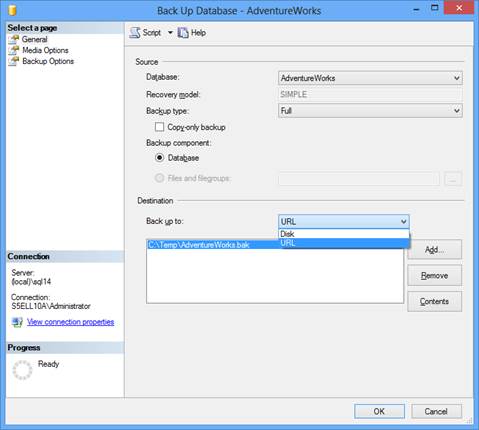Choose Disk from the dropdown list
This screenshot has width=479, height=430.
pyautogui.click(x=344, y=234)
